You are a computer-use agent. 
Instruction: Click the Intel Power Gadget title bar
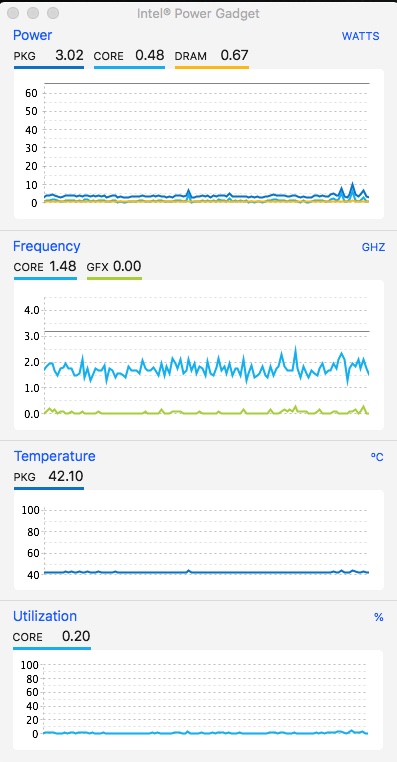pyautogui.click(x=198, y=14)
